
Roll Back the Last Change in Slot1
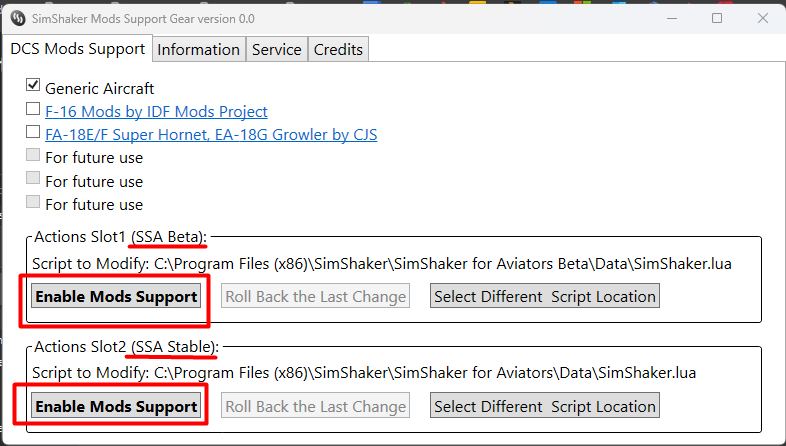(x=315, y=296)
